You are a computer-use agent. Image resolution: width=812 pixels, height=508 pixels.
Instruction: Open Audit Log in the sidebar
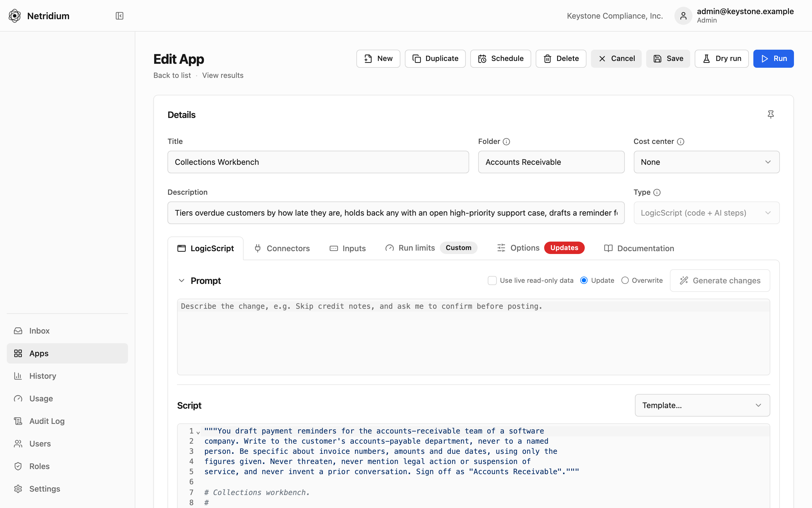coord(67,421)
